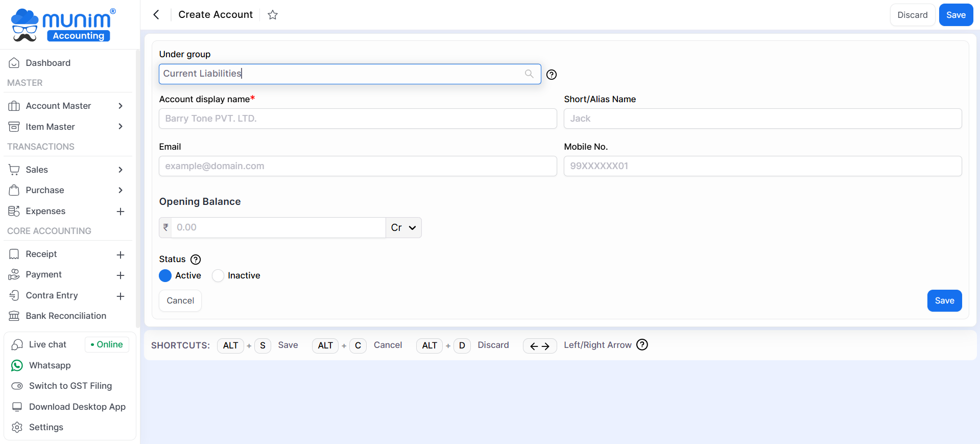Select the Active status radio button
The image size is (980, 444).
(x=165, y=276)
